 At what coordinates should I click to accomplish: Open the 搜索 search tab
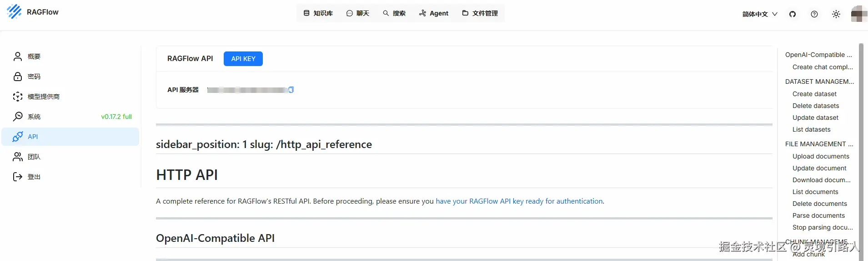(394, 13)
